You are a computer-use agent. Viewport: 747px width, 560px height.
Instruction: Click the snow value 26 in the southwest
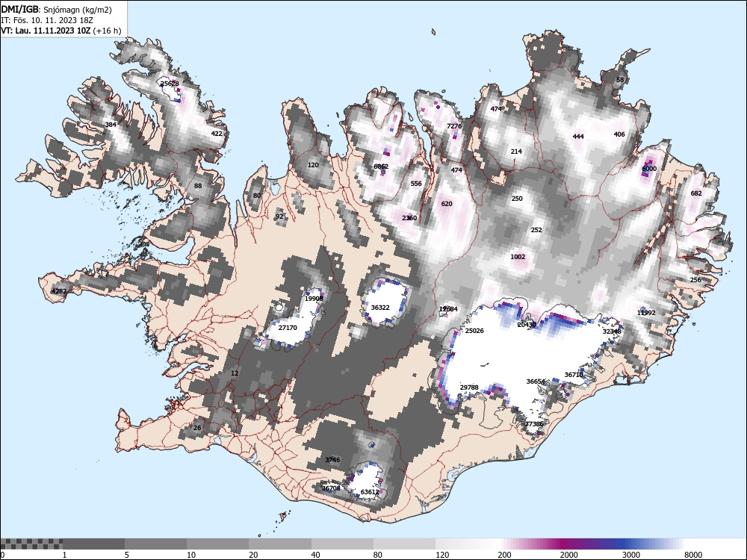click(x=197, y=428)
